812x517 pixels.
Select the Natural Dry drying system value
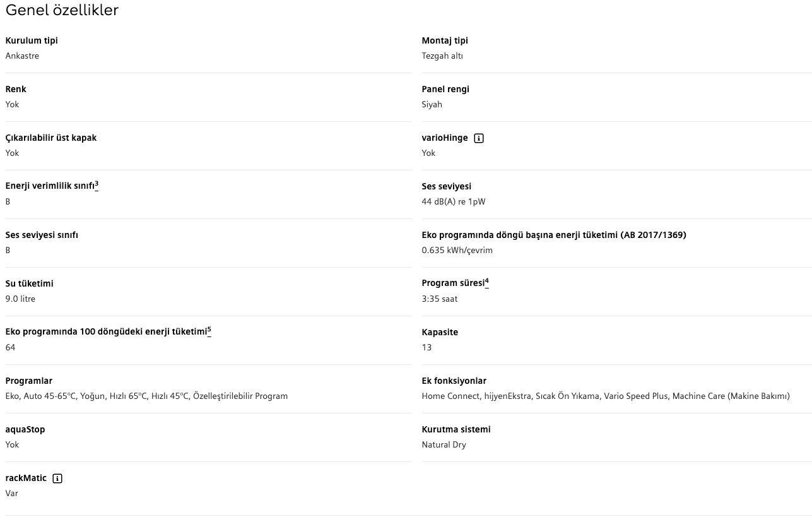[x=444, y=444]
